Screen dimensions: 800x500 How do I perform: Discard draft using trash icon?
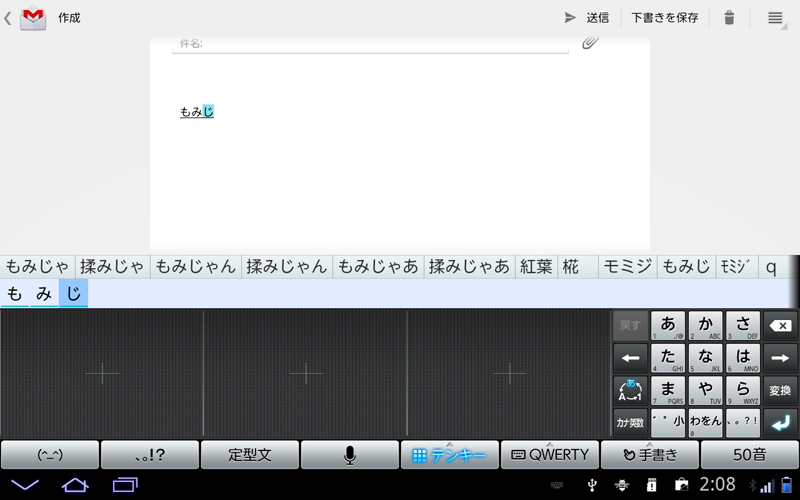pyautogui.click(x=730, y=18)
